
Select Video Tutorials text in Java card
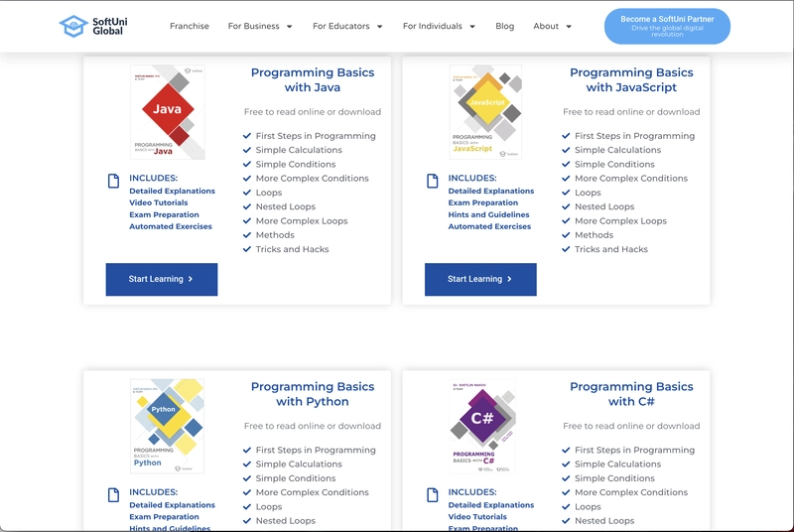click(159, 202)
